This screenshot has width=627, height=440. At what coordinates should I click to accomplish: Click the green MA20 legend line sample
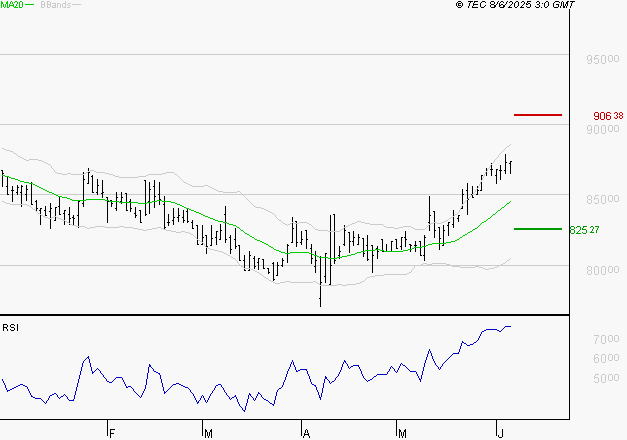30,6
